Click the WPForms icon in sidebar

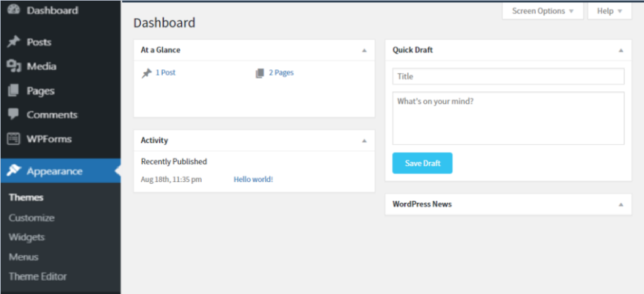click(13, 139)
